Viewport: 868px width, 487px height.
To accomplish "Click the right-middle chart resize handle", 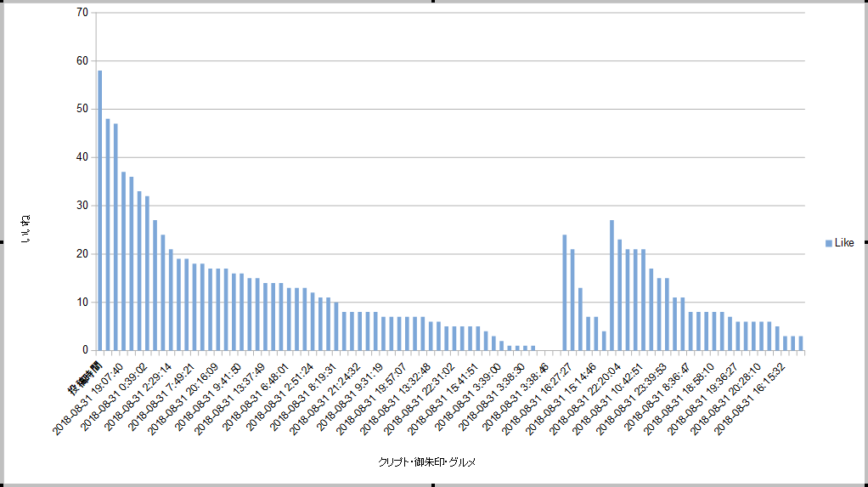I will click(x=865, y=243).
